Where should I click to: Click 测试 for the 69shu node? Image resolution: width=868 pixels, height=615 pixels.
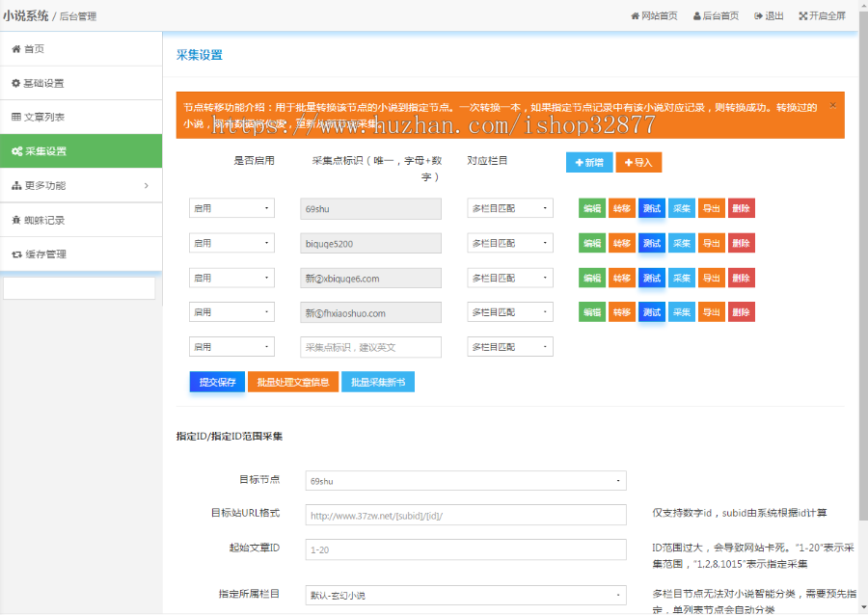click(x=652, y=208)
